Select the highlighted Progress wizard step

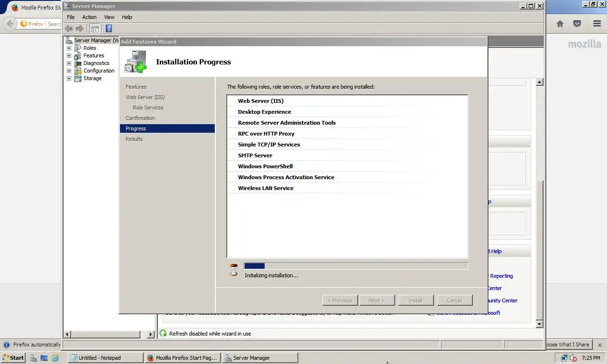167,128
